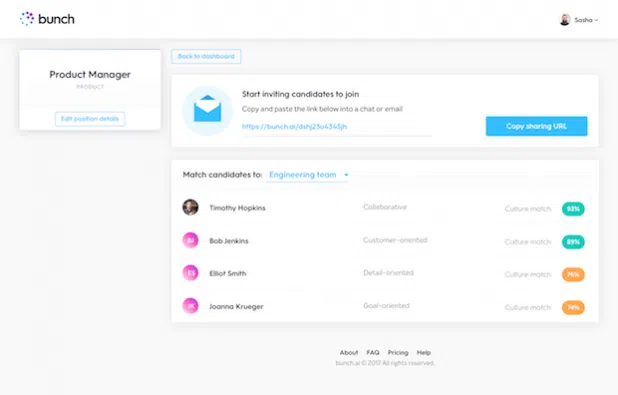Expand the Sasha user menu chevron
This screenshot has height=395, width=618.
pyautogui.click(x=596, y=20)
